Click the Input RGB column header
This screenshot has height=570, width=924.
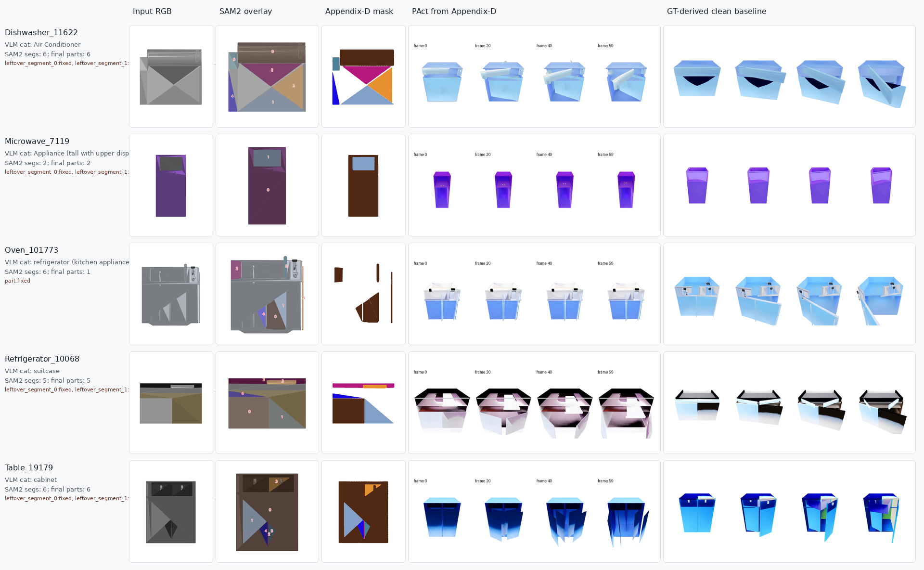[x=152, y=11]
